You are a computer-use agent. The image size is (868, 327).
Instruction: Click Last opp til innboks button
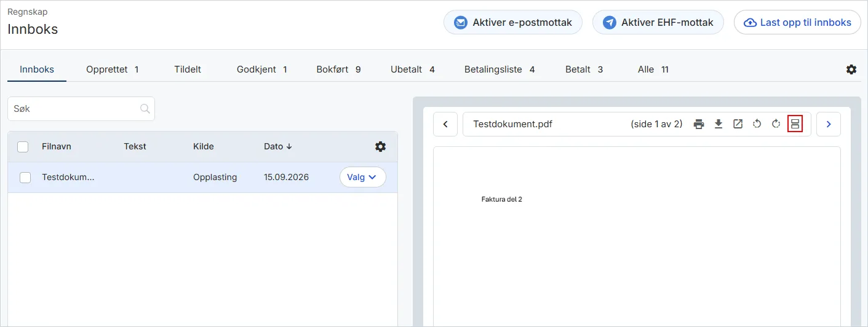coord(797,22)
